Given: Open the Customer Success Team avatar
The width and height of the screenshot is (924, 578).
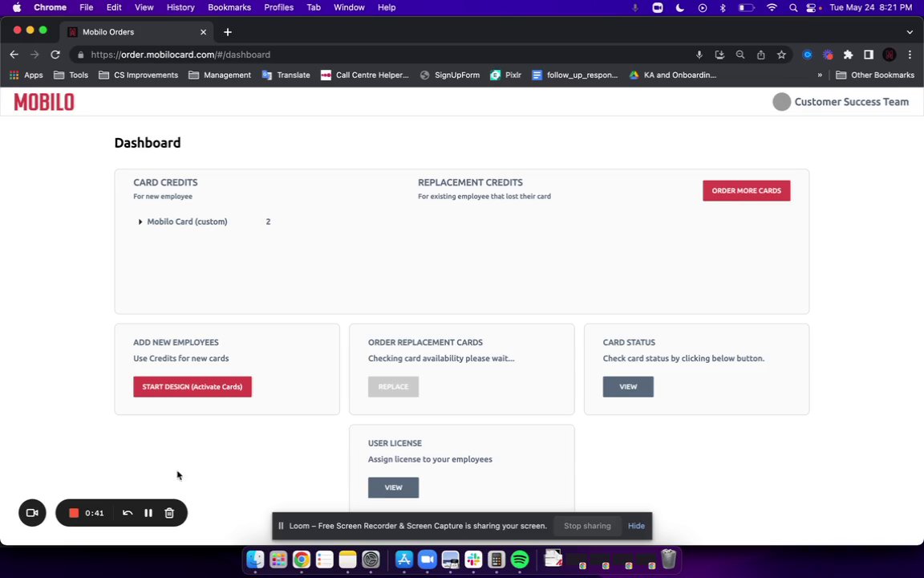Looking at the screenshot, I should click(x=781, y=102).
